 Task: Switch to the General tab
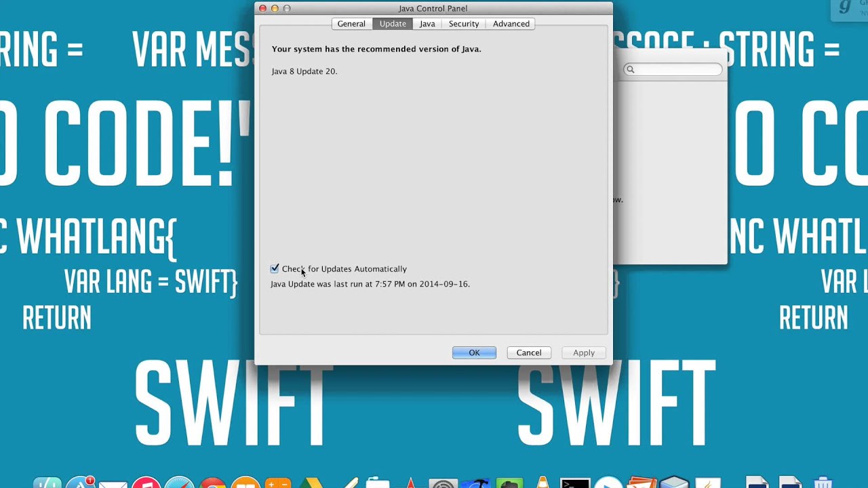pos(351,24)
